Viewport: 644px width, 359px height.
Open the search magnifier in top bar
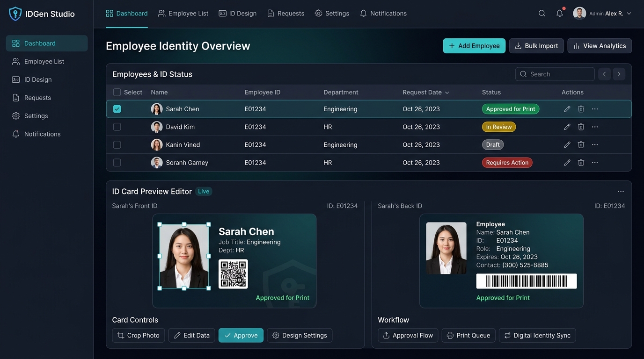pos(542,14)
